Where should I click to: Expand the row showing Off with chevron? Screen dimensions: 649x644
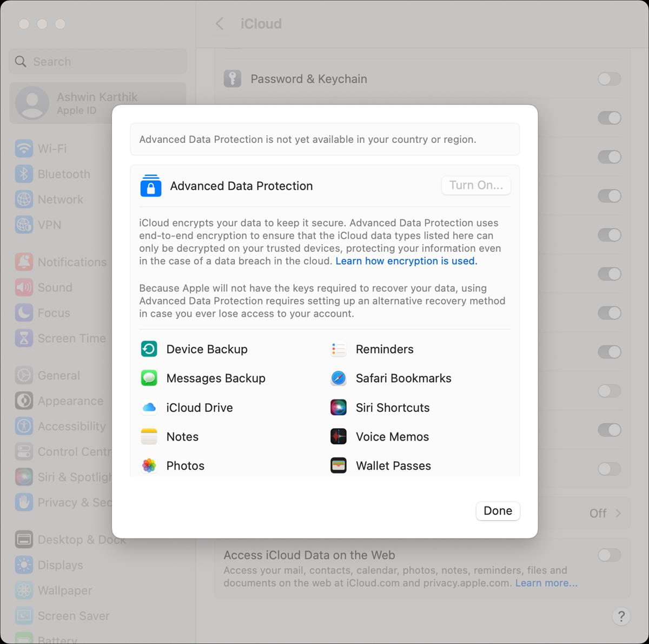click(x=605, y=513)
